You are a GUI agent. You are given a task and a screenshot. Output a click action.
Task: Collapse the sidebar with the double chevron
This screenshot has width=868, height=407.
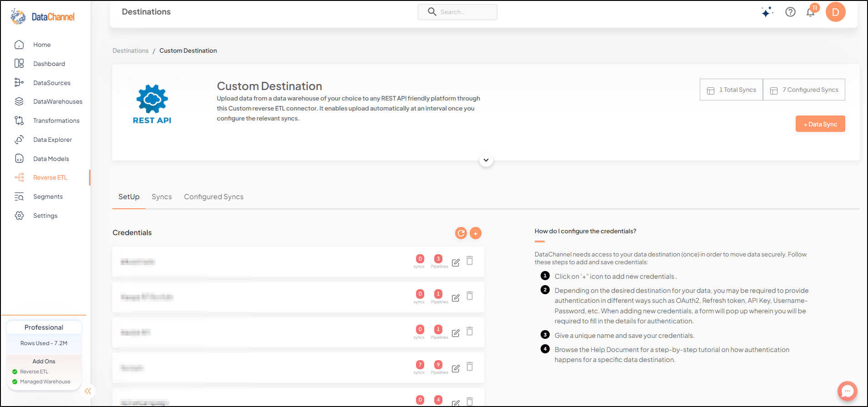click(88, 391)
